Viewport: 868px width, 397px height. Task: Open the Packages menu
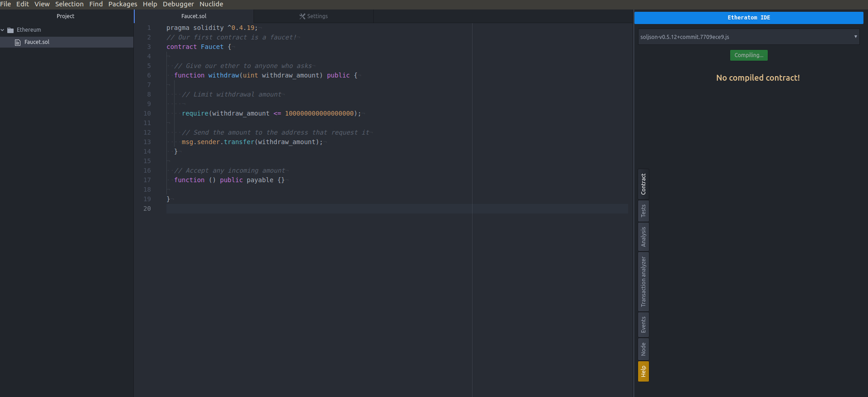point(123,4)
